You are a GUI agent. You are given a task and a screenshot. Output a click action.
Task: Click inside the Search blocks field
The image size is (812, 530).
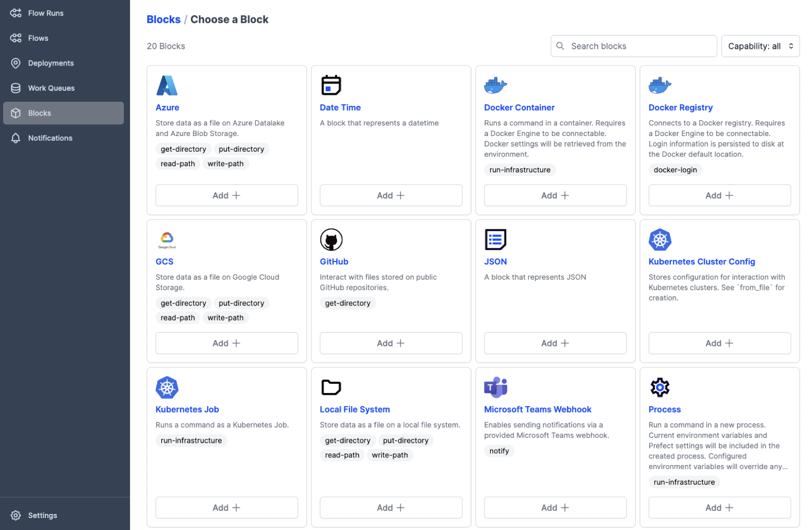(633, 46)
